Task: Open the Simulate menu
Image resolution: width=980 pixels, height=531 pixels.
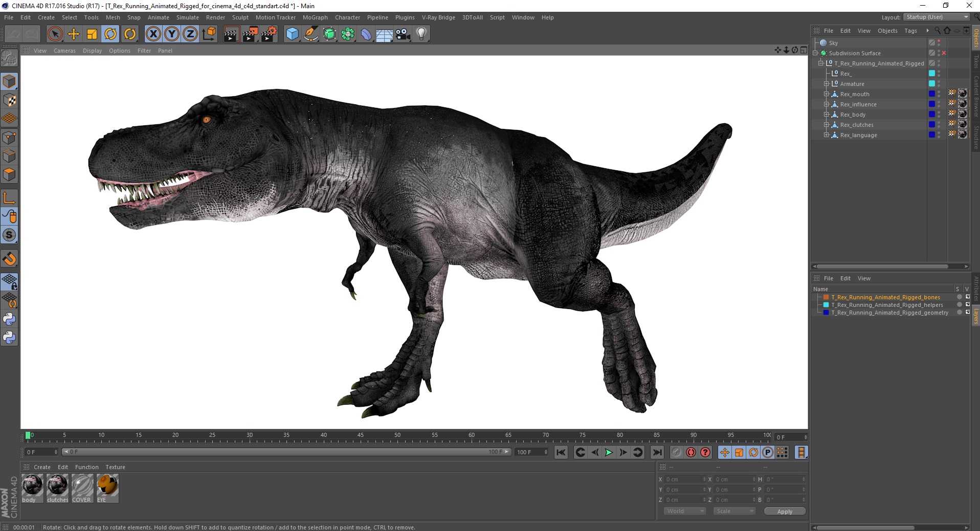Action: (x=188, y=17)
